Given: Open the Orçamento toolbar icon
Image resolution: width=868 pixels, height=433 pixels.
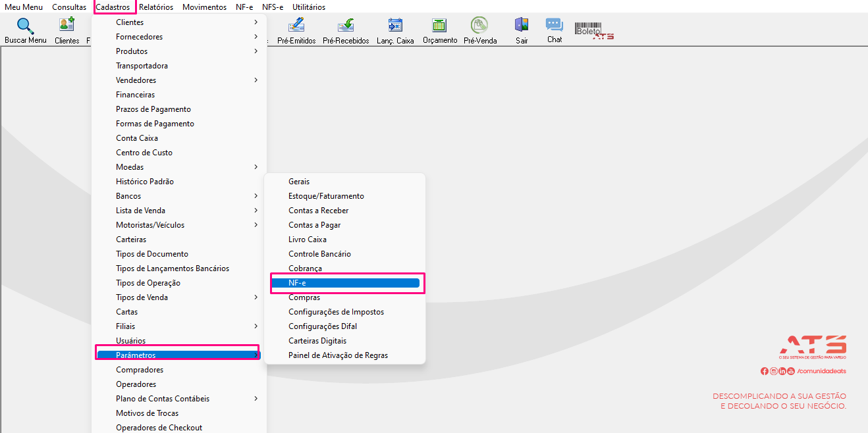Looking at the screenshot, I should click(439, 26).
